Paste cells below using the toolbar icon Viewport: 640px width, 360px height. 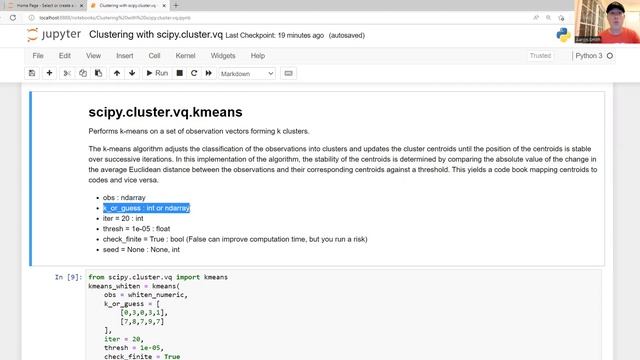coord(98,73)
